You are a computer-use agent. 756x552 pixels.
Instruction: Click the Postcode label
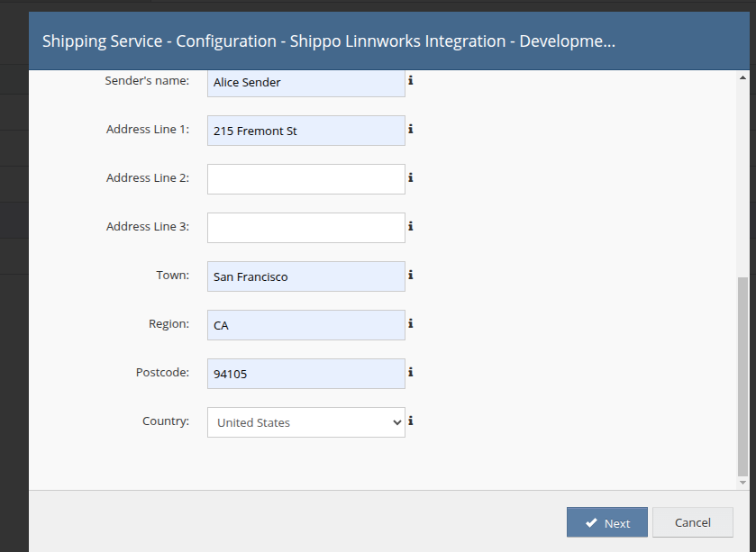click(x=162, y=372)
